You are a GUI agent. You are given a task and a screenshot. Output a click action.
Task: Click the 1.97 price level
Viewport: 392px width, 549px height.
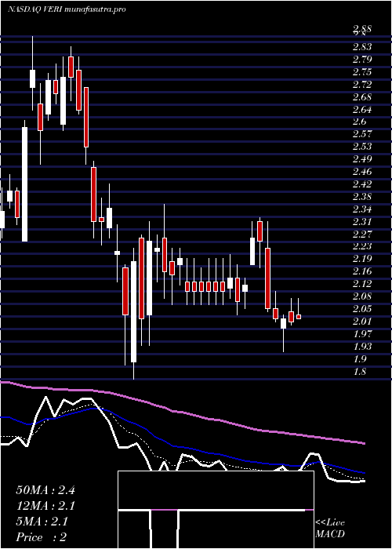362,333
